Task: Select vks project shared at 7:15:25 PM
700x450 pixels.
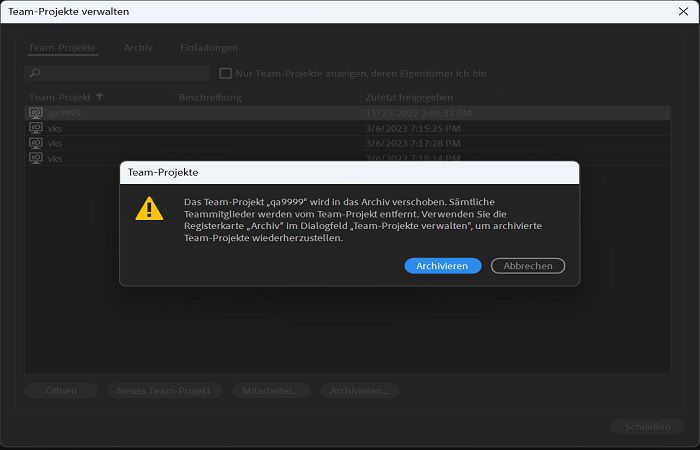Action: 347,128
